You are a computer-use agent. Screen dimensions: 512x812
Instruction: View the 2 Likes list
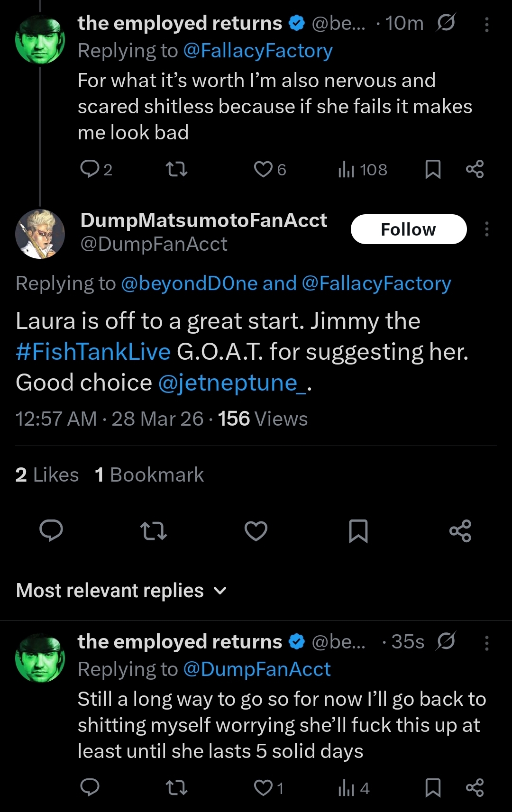click(x=47, y=474)
